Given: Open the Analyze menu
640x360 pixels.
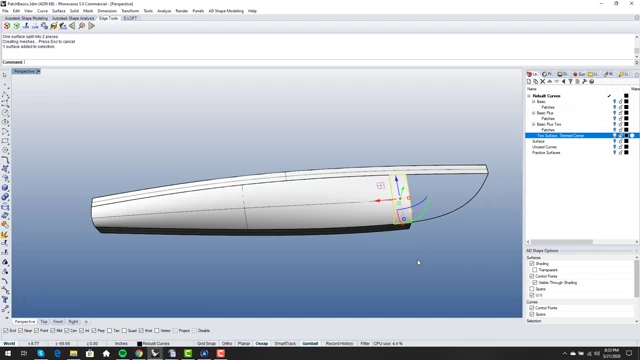Looking at the screenshot, I should (x=164, y=11).
